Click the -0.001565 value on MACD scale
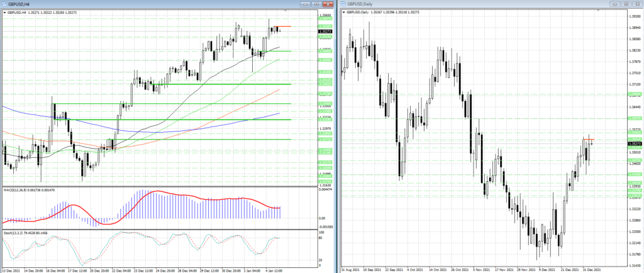 pyautogui.click(x=326, y=226)
